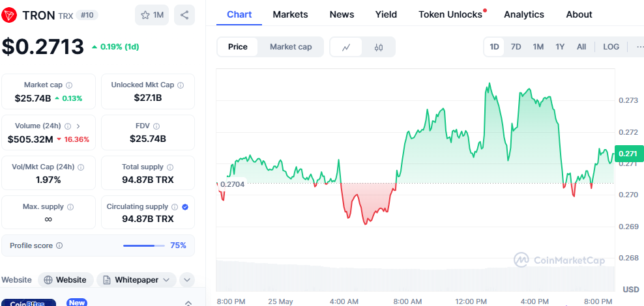Viewport: 644px width, 306px height.
Task: Open more chart options ellipsis
Action: pos(640,47)
